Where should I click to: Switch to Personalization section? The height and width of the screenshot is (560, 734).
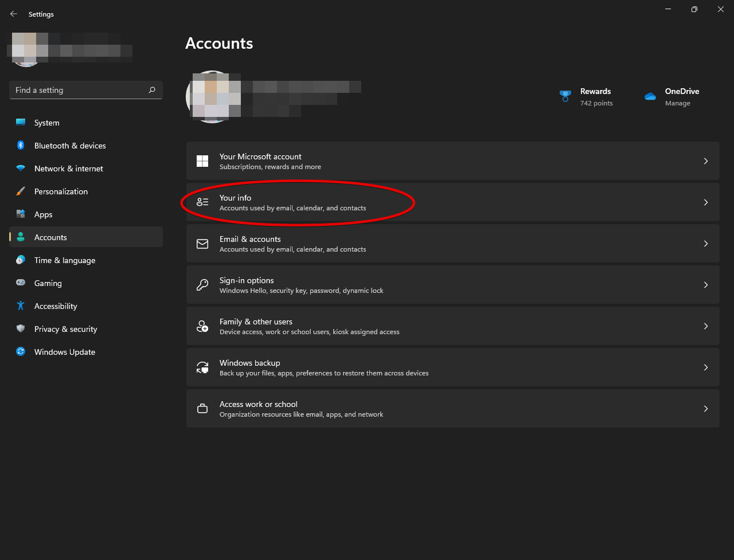[x=86, y=191]
